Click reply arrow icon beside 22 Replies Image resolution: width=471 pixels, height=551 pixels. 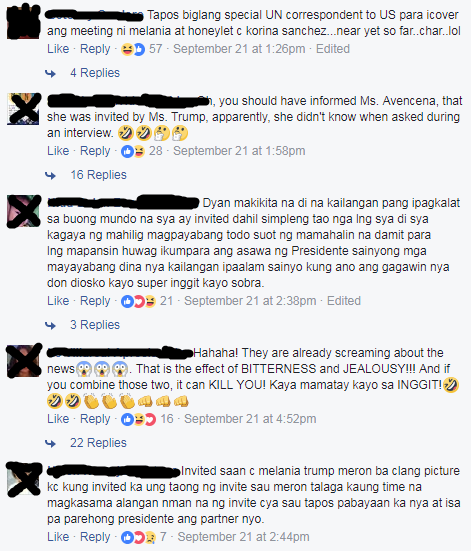(50, 443)
